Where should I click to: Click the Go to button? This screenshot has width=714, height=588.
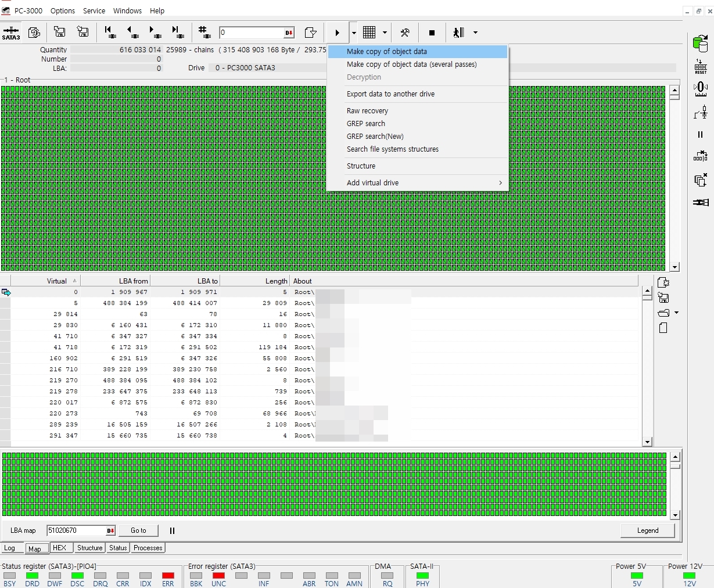138,530
